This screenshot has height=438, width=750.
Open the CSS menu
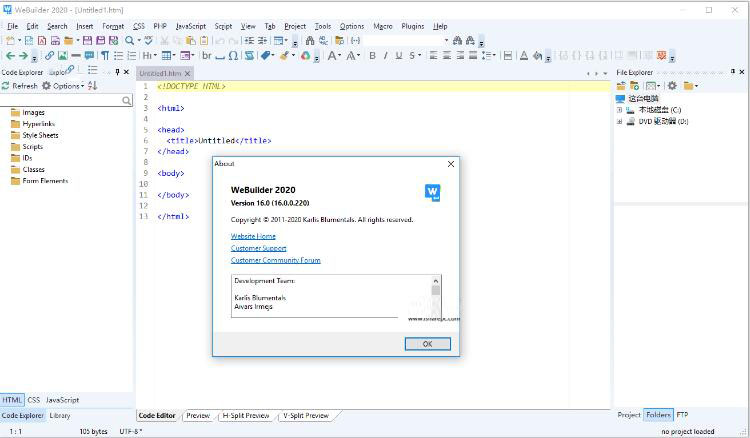(139, 26)
